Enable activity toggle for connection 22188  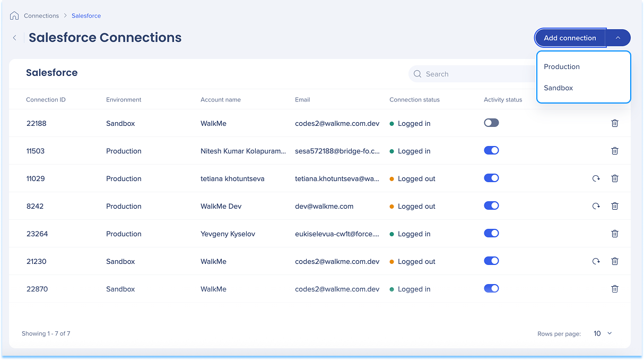pyautogui.click(x=491, y=123)
